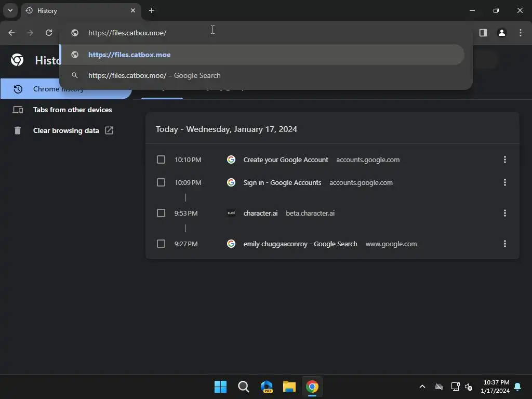Viewport: 532px width, 399px height.
Task: Open a new tab with plus button
Action: 152,10
